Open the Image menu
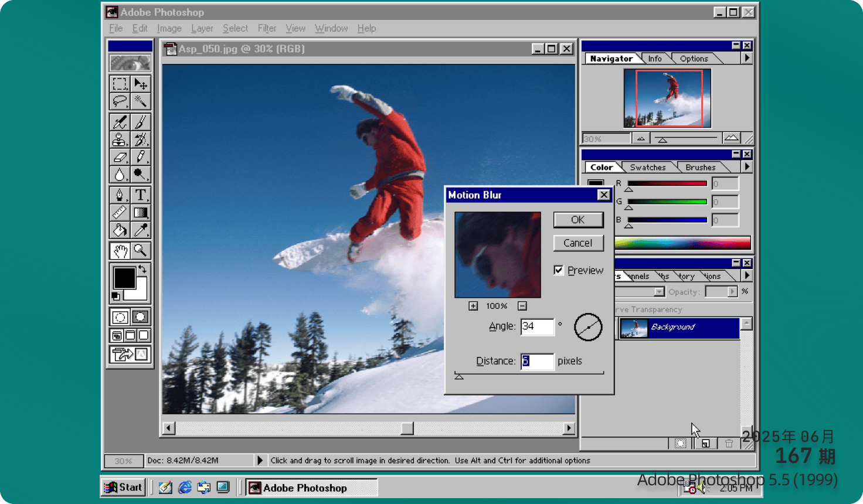863x504 pixels. point(169,28)
